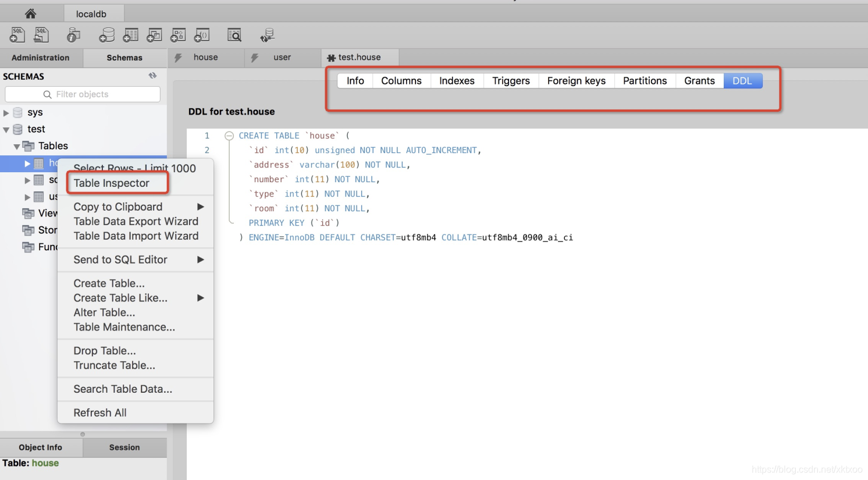
Task: Open the house query tab
Action: point(205,58)
